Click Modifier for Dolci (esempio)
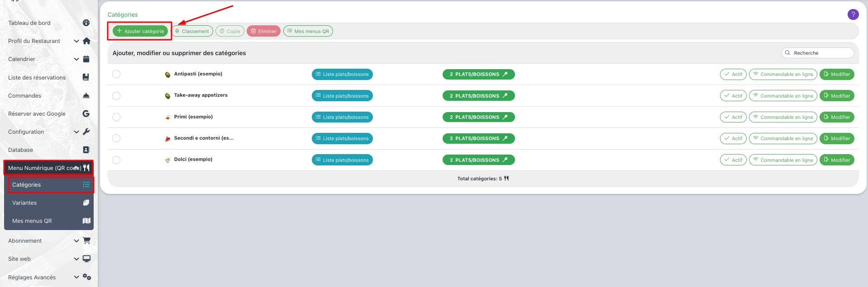 point(837,160)
